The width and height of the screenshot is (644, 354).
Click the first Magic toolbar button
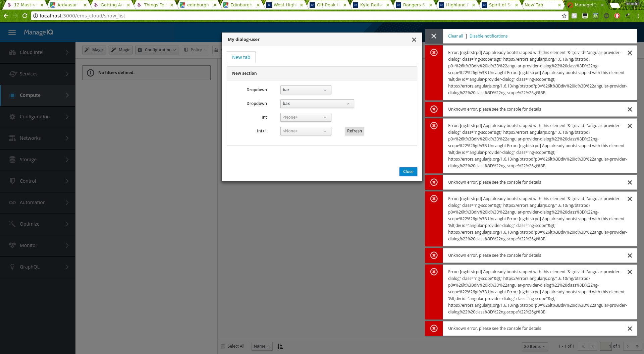pyautogui.click(x=94, y=50)
